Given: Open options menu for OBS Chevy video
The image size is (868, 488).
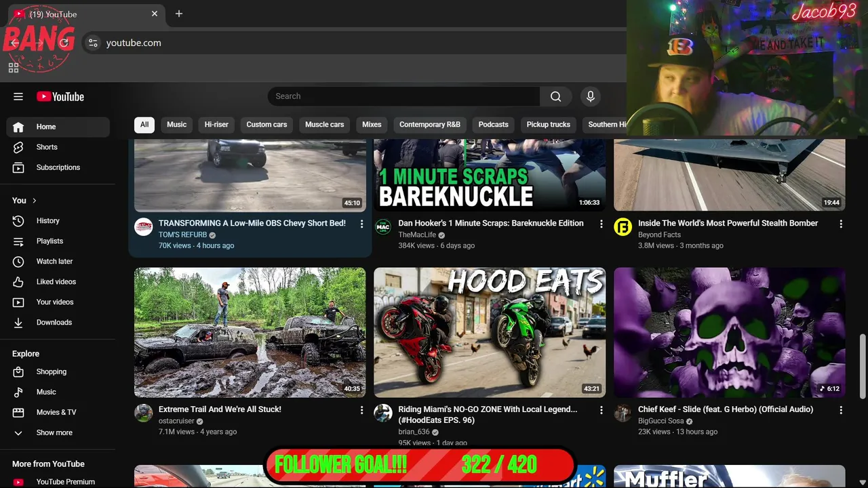Looking at the screenshot, I should click(361, 224).
